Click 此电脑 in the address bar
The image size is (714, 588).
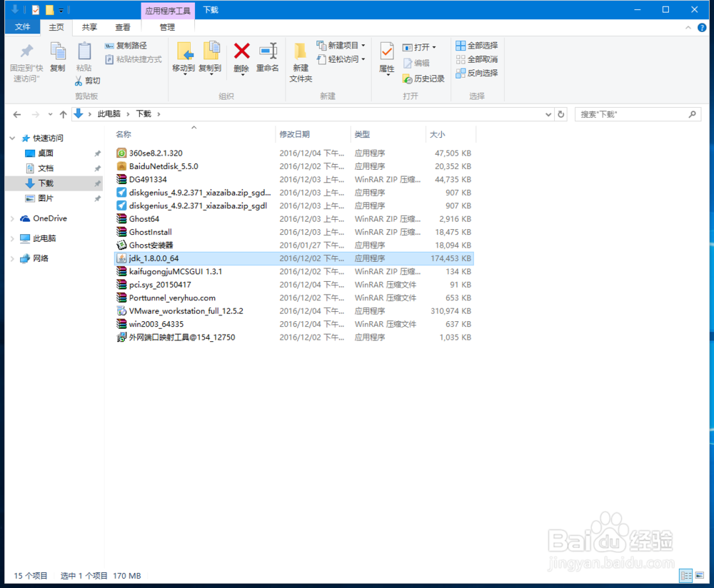[109, 113]
